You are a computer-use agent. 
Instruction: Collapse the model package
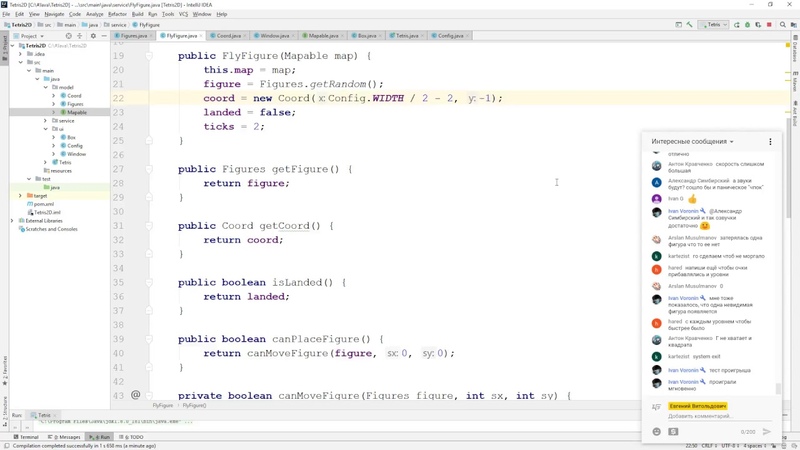(x=45, y=87)
